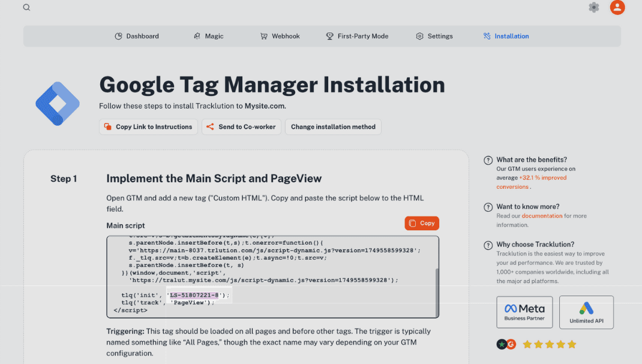
Task: Click the First-Party Mode trophy icon
Action: [x=329, y=36]
